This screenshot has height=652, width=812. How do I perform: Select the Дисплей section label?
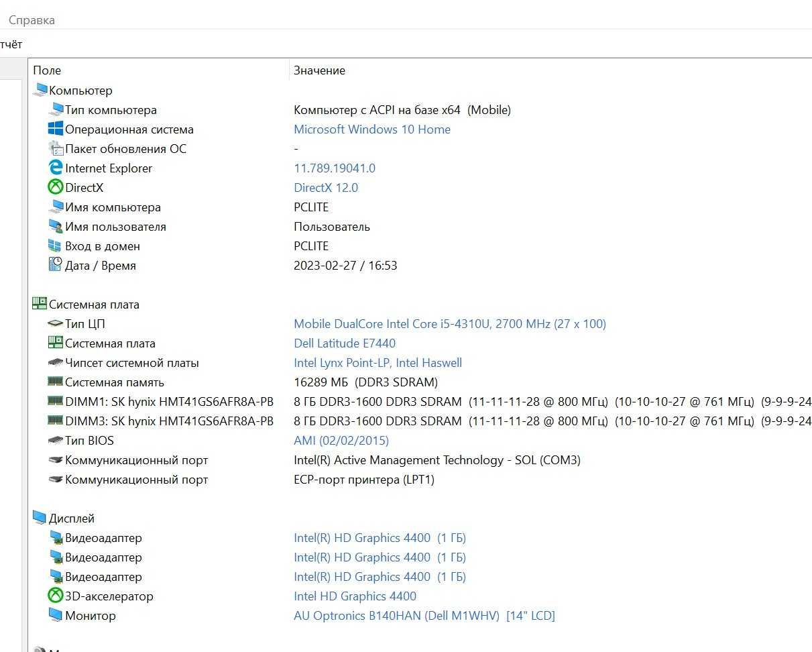click(x=72, y=519)
